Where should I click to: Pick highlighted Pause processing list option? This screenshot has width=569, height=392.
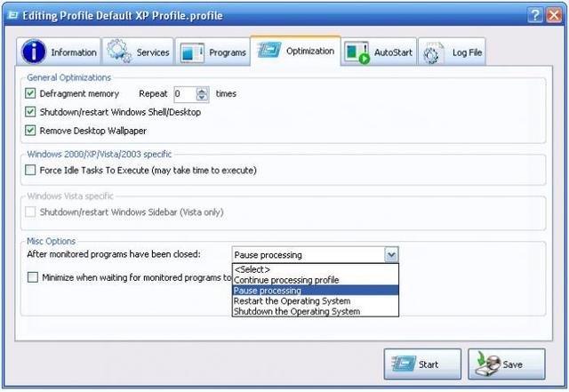point(315,291)
